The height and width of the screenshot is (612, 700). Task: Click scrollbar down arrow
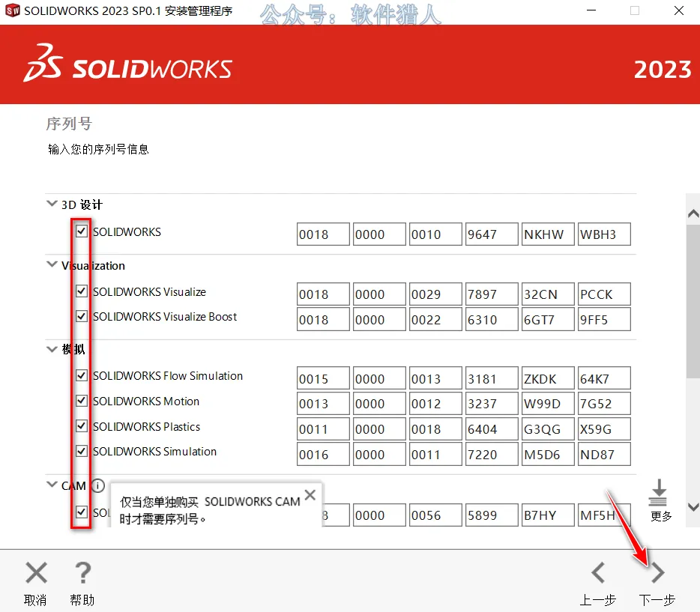[693, 507]
